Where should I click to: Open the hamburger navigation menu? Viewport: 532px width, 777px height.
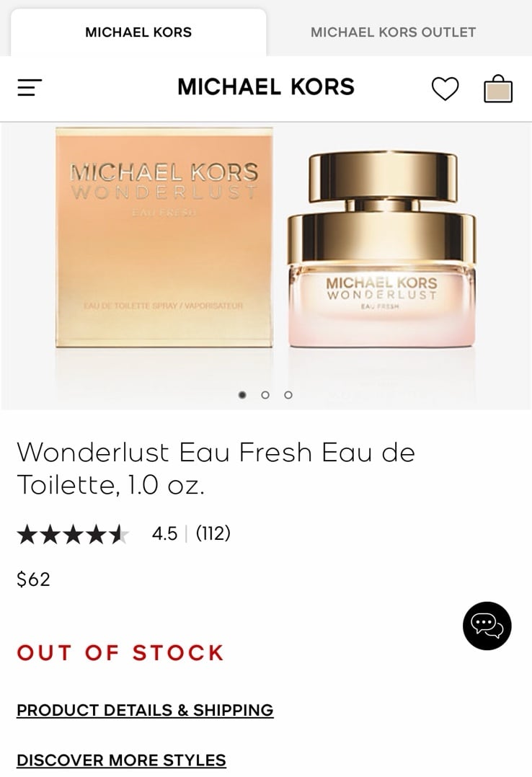[x=30, y=88]
